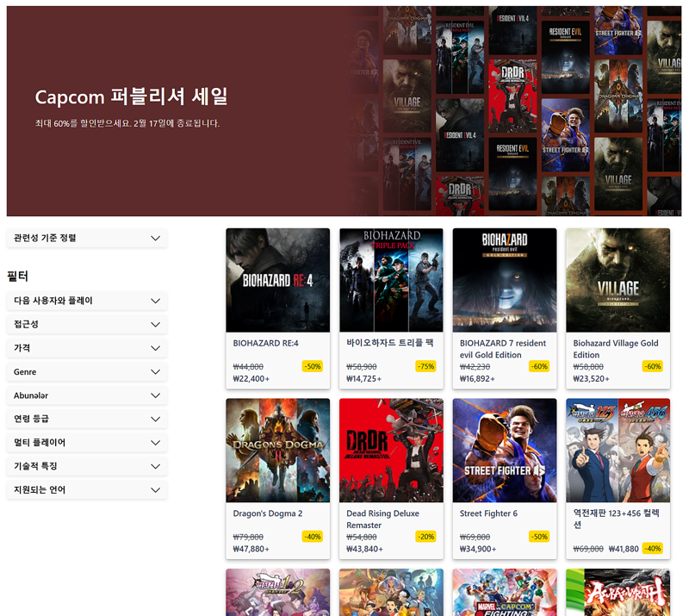Open Street Fighter 6 cover art

coord(505,451)
